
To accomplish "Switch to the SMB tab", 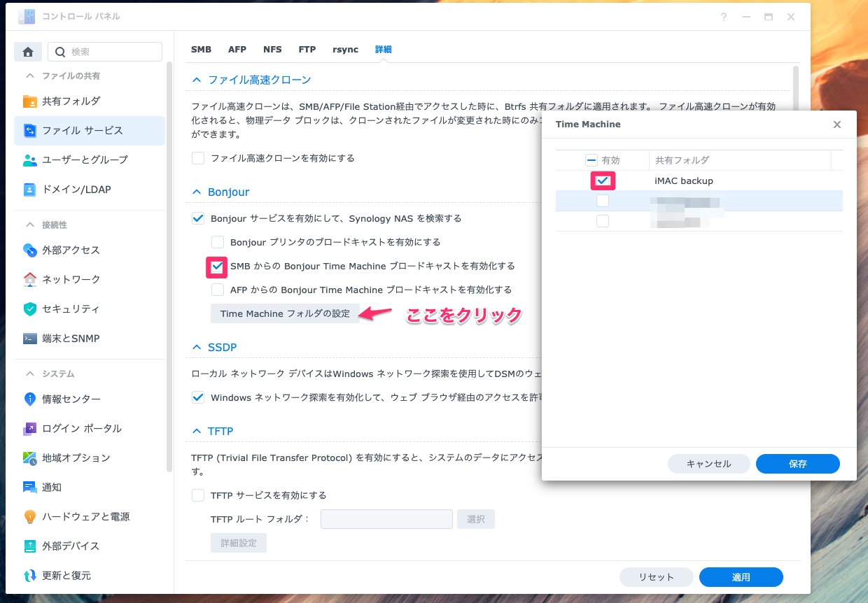I will coord(201,50).
